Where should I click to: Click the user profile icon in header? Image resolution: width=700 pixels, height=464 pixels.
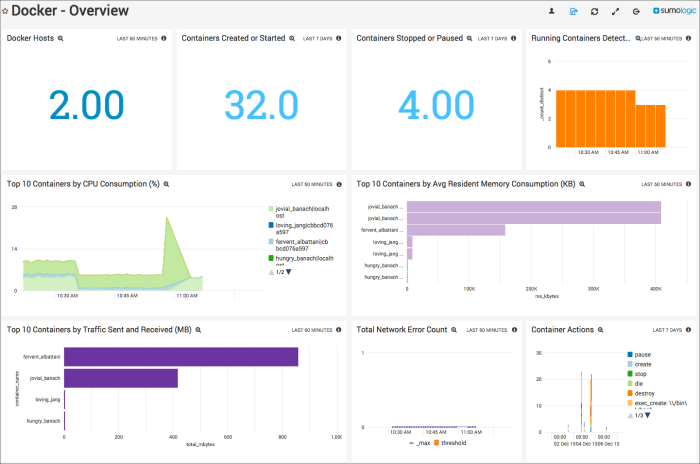(x=551, y=11)
